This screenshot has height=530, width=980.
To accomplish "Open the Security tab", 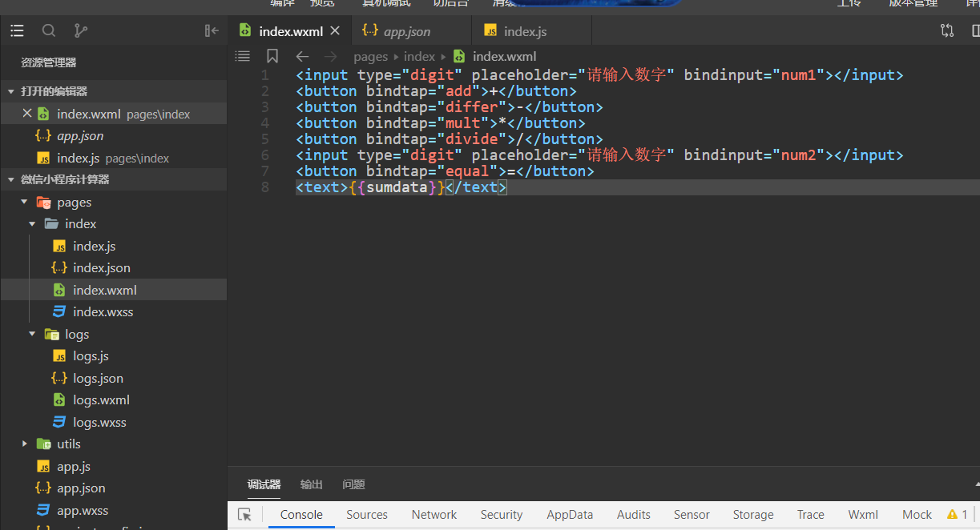I will (x=502, y=515).
